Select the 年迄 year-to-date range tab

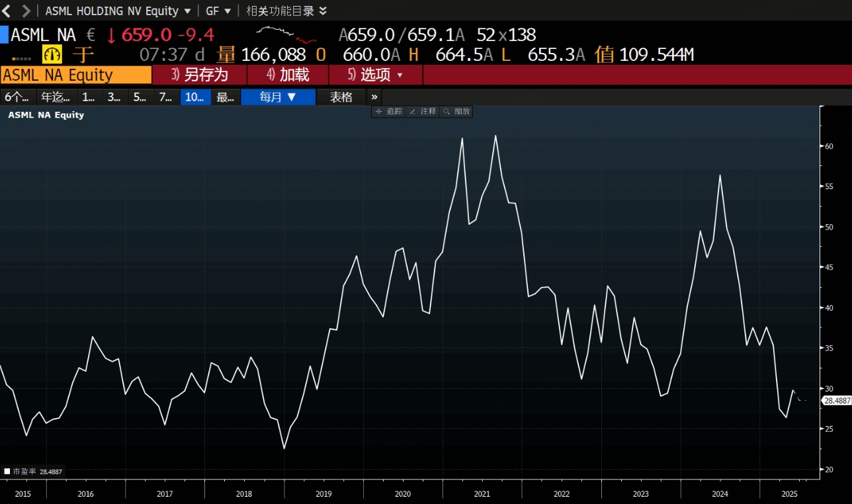point(56,97)
